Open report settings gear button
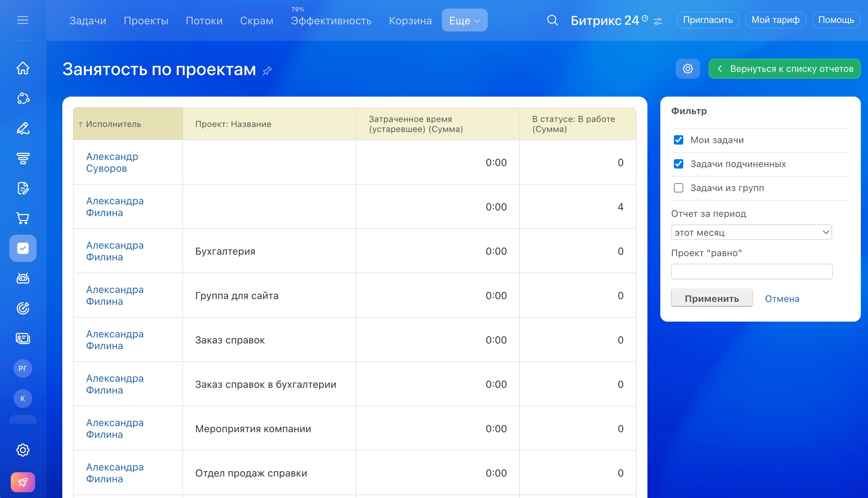Screen dimensions: 868x498 point(688,69)
